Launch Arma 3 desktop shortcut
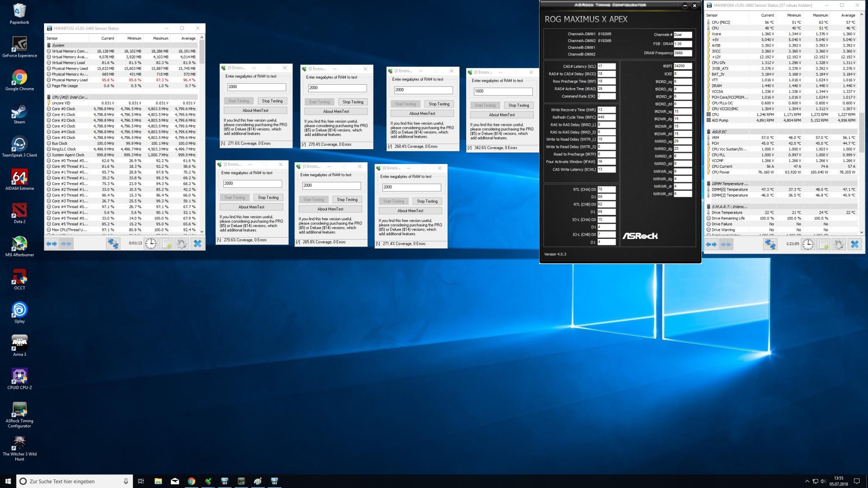Screen dimensions: 868x488 click(19, 346)
